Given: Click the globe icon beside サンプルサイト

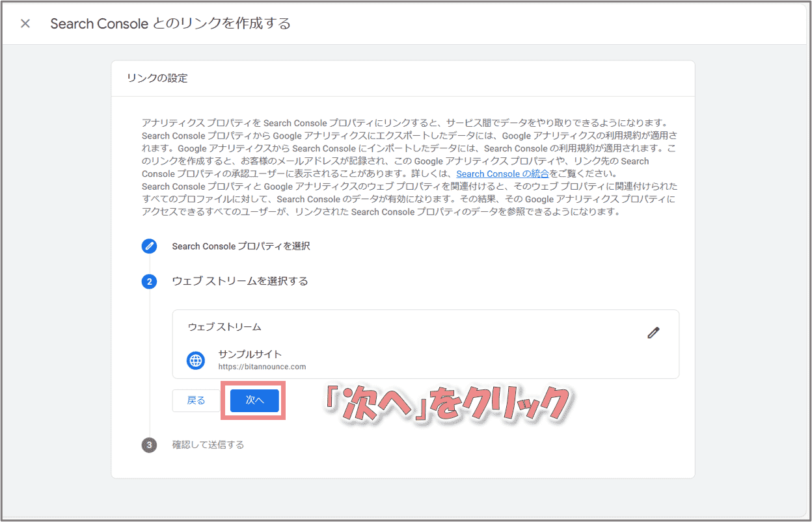Looking at the screenshot, I should click(x=196, y=360).
